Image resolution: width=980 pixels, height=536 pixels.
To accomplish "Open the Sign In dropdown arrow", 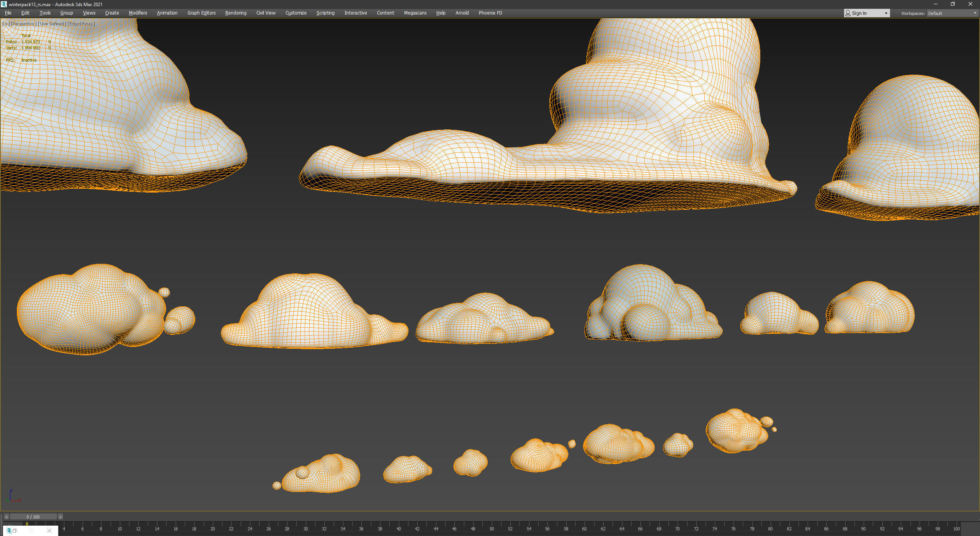I will 886,13.
